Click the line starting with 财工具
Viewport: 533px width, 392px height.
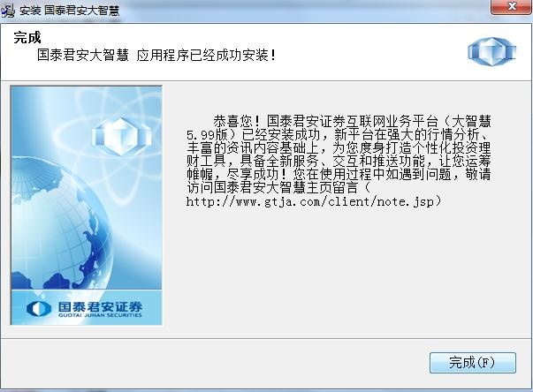[339, 162]
